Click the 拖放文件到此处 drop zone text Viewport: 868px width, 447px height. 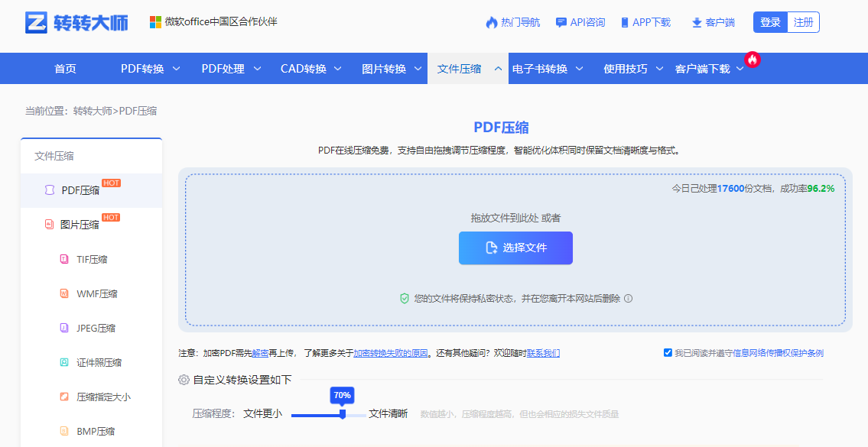[x=515, y=218]
